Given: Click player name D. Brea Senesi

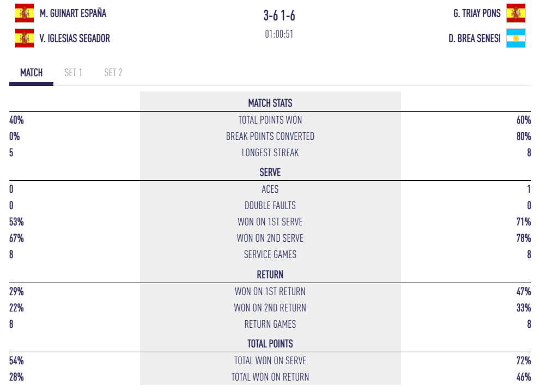Looking at the screenshot, I should pos(475,38).
